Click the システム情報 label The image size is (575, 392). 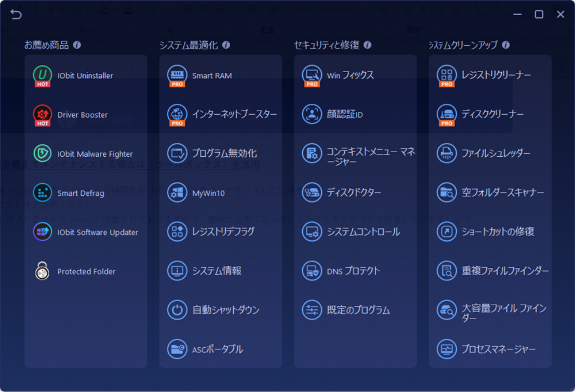click(217, 271)
